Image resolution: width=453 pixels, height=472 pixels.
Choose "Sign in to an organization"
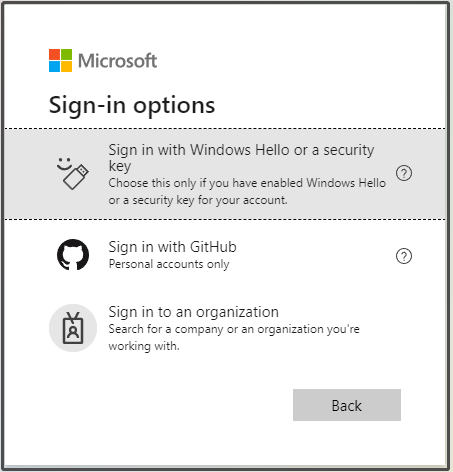(x=225, y=328)
